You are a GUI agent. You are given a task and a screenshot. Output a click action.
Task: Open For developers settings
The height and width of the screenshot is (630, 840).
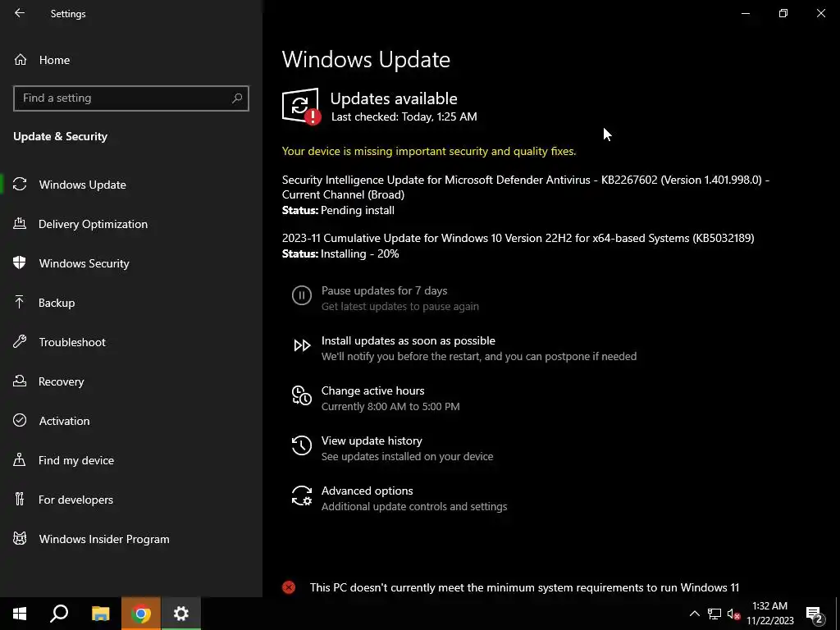click(x=131, y=500)
